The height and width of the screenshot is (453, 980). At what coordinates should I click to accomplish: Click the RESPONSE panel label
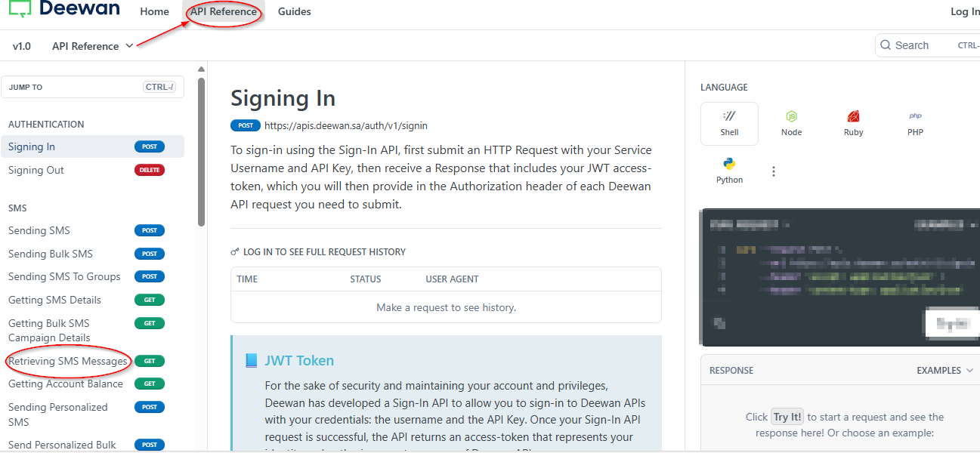tap(731, 371)
